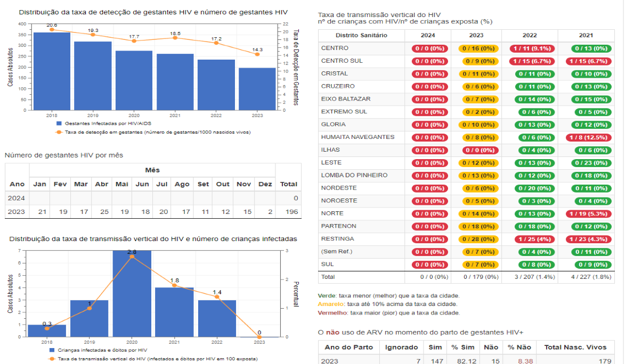Click the Ano do Parto column header

click(x=348, y=348)
